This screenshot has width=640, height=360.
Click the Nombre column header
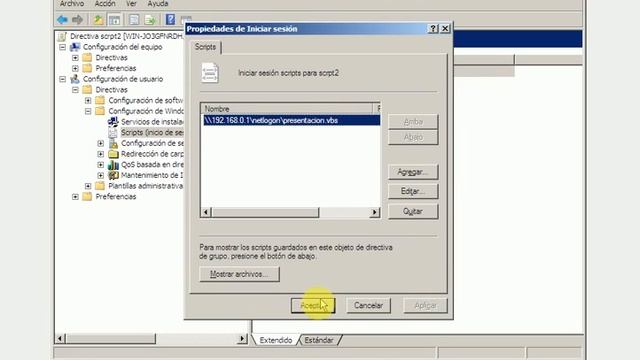[287, 109]
